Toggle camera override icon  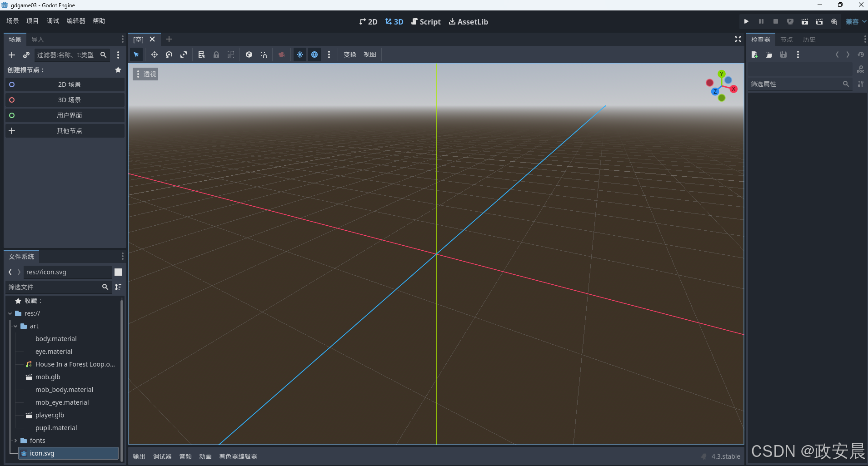(282, 55)
